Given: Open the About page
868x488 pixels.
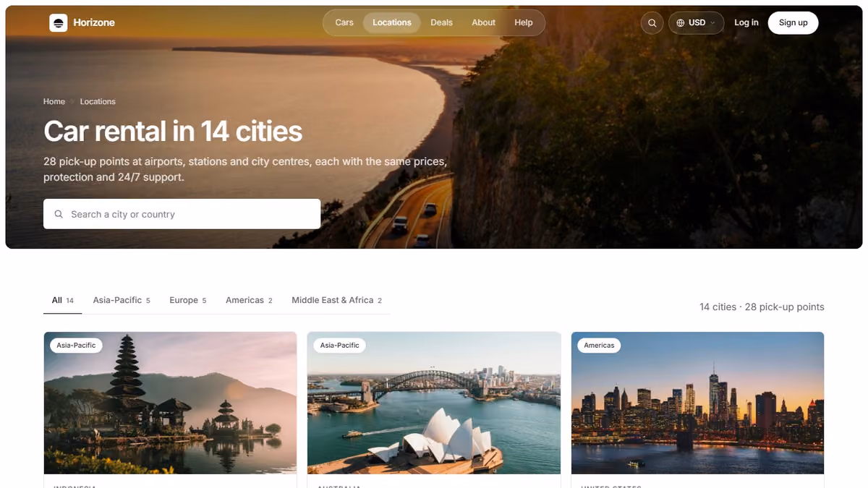Looking at the screenshot, I should point(483,22).
